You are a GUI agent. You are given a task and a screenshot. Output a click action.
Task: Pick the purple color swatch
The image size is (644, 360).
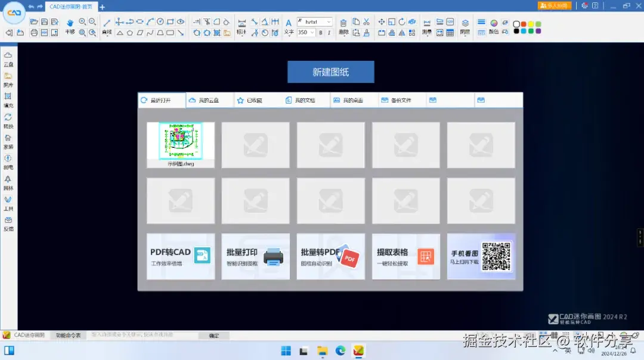click(x=538, y=31)
